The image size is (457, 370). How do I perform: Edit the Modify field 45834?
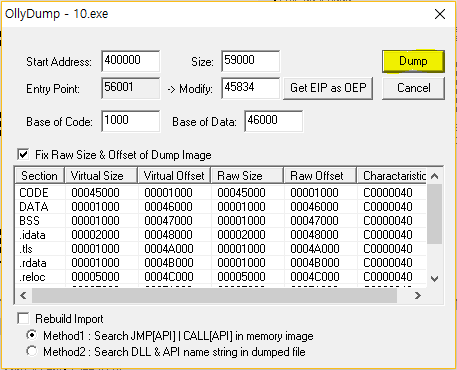pos(251,88)
